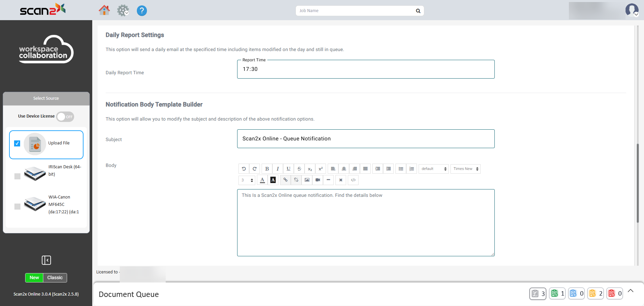Open the green completed documents queue filter
This screenshot has height=306, width=644.
pyautogui.click(x=557, y=294)
